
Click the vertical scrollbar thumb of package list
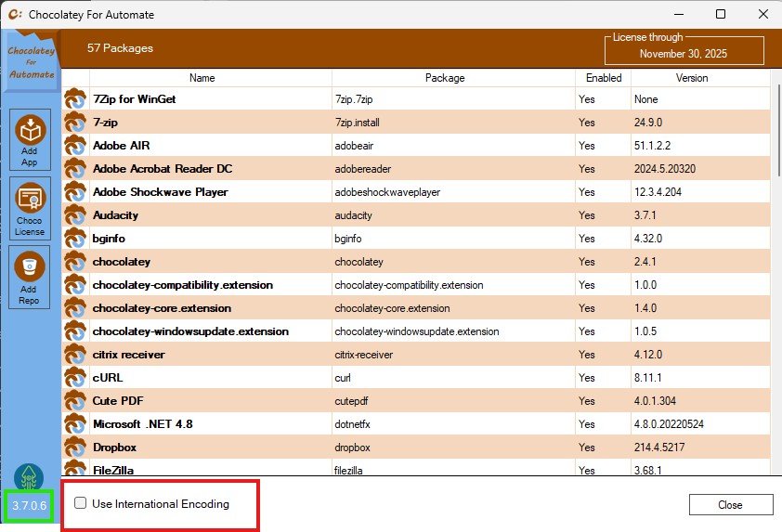778,131
